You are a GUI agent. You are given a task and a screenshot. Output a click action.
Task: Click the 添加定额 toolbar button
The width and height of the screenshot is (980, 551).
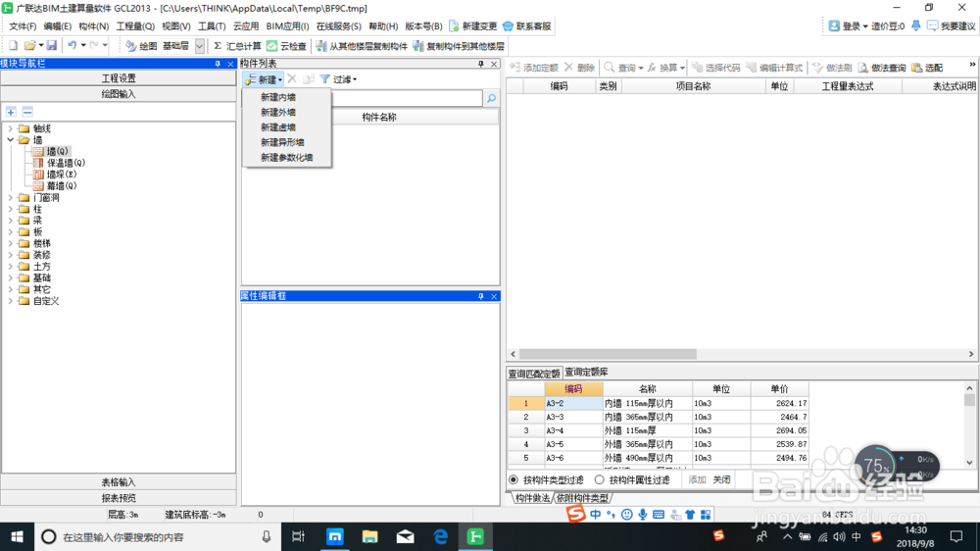click(534, 68)
